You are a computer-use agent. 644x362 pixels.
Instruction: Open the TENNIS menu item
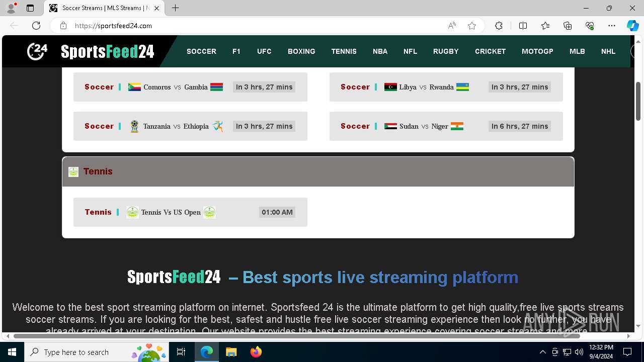pos(344,51)
